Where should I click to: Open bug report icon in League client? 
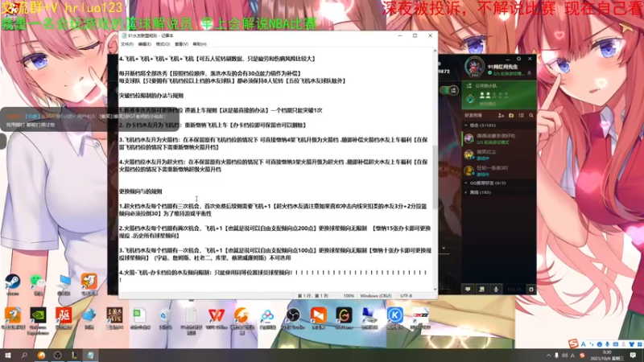pos(531,290)
